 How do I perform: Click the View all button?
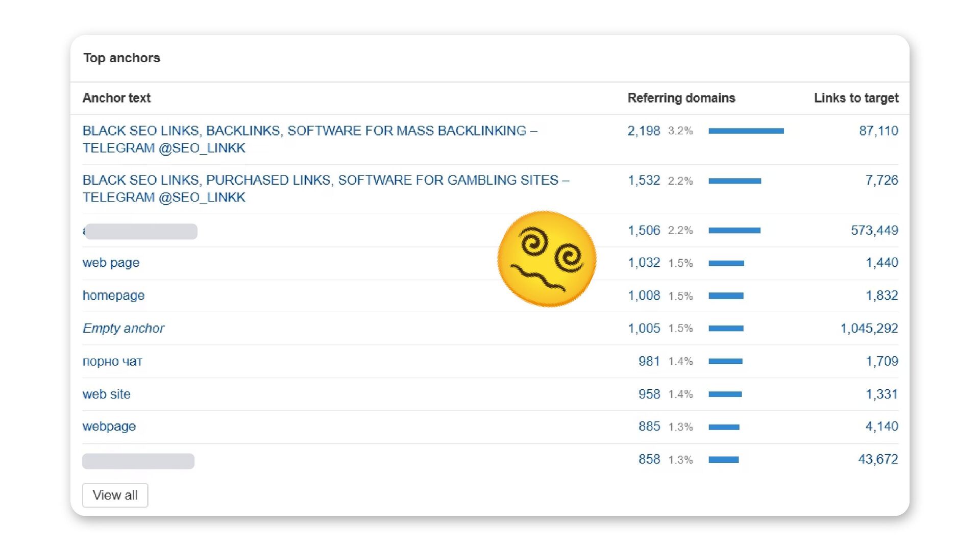[x=115, y=495]
